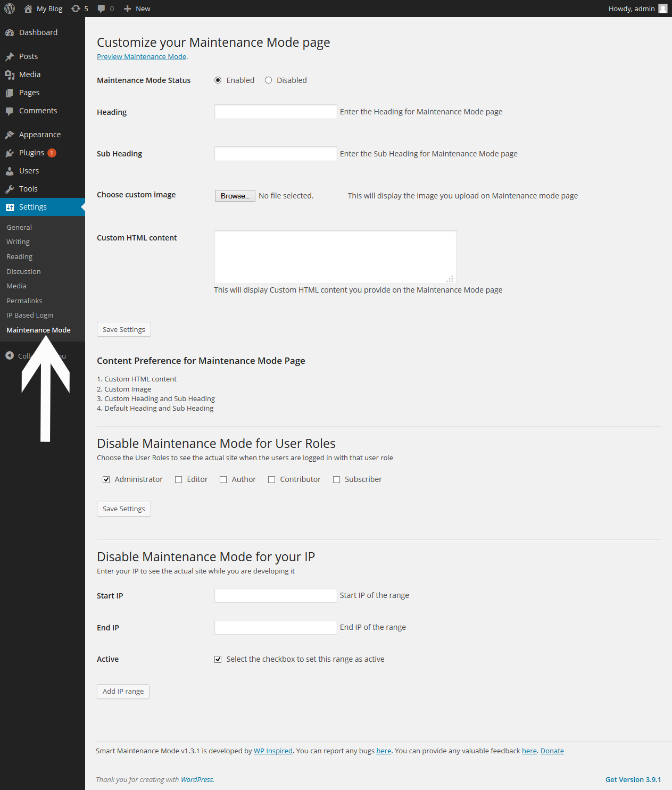Image resolution: width=672 pixels, height=790 pixels.
Task: Open the Plugins menu
Action: (x=43, y=153)
